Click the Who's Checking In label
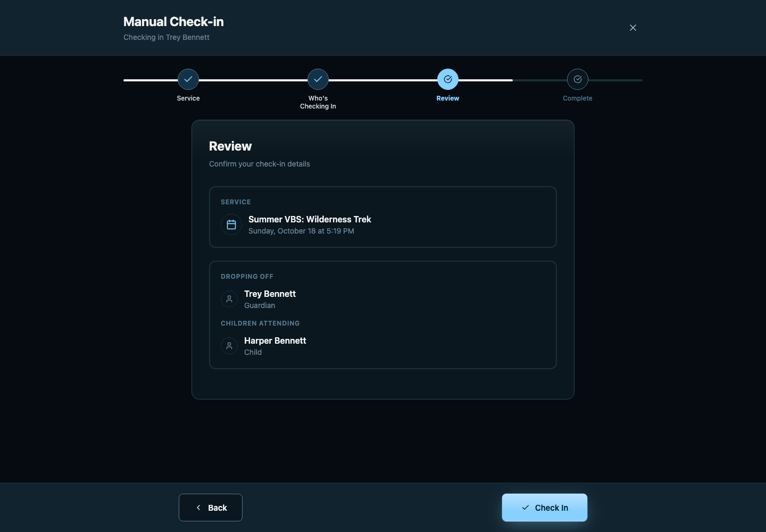 [318, 102]
